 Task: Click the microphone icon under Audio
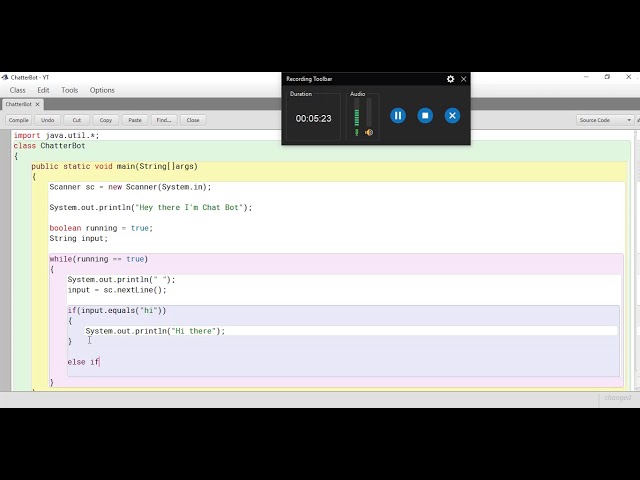pos(356,132)
